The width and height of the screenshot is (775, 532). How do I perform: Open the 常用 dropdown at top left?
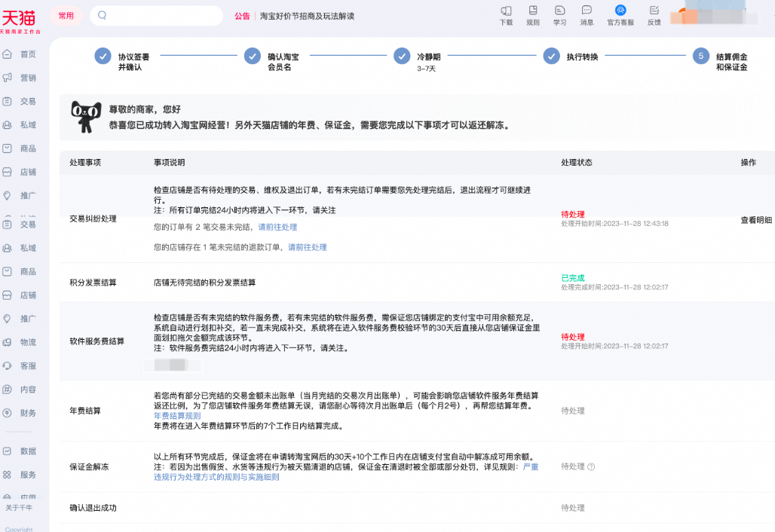coord(66,15)
